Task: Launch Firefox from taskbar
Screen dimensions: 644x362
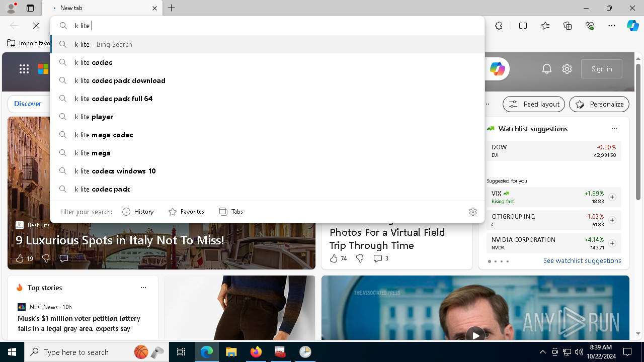Action: [x=256, y=352]
